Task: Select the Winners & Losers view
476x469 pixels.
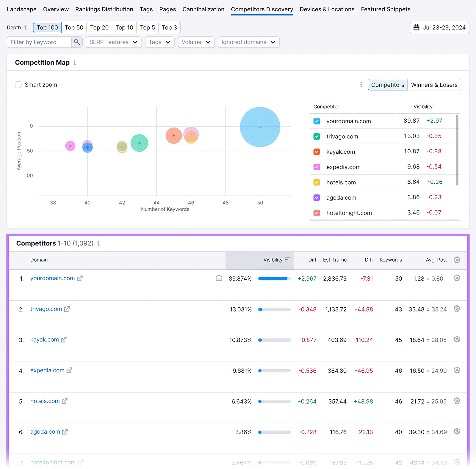Action: point(434,85)
